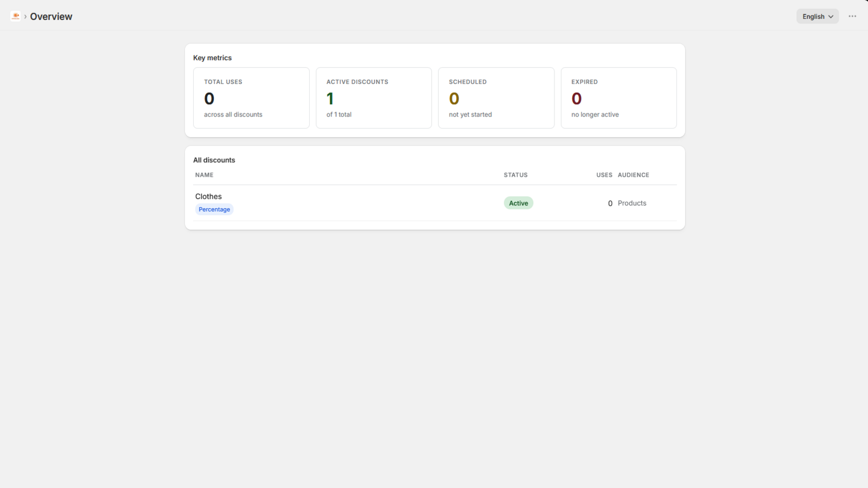Click the USES column header
The image size is (868, 488).
[604, 175]
